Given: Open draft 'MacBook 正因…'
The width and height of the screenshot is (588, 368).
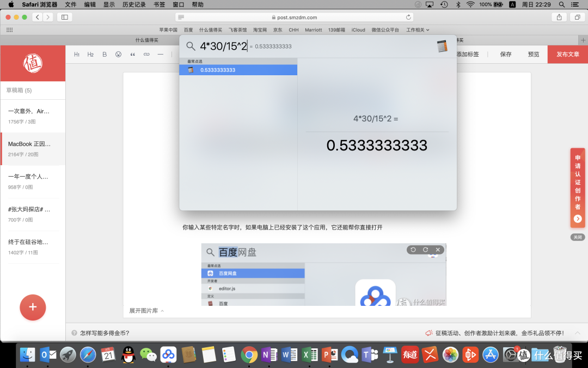Looking at the screenshot, I should point(33,149).
